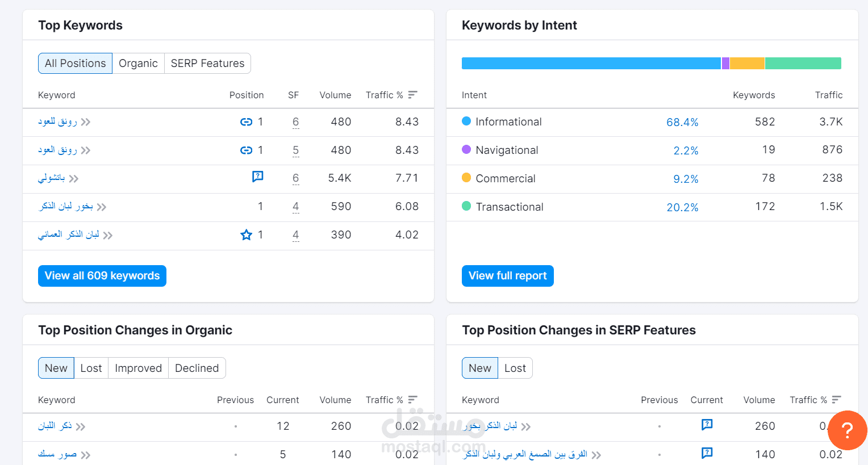Select the SERP Features tab
Image resolution: width=868 pixels, height=465 pixels.
coord(207,64)
